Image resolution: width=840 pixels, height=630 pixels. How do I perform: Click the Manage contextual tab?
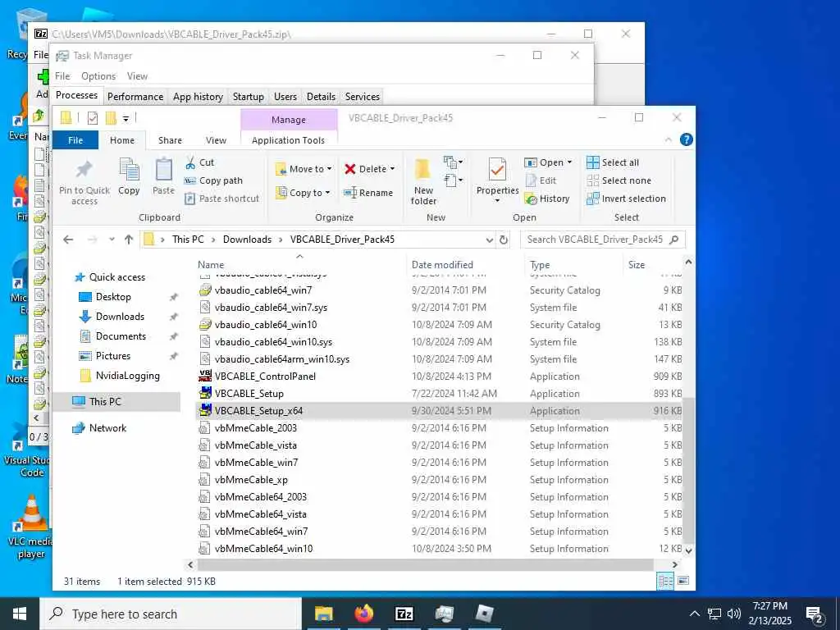(x=289, y=120)
